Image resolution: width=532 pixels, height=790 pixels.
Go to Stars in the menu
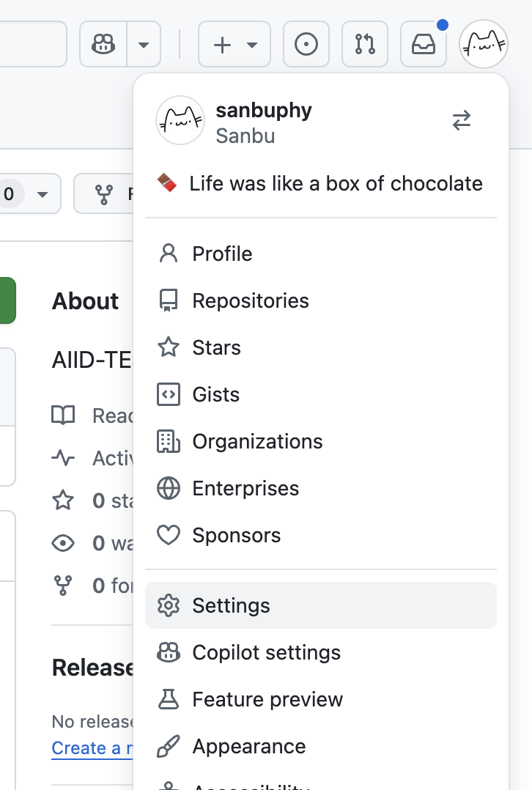[x=216, y=347]
